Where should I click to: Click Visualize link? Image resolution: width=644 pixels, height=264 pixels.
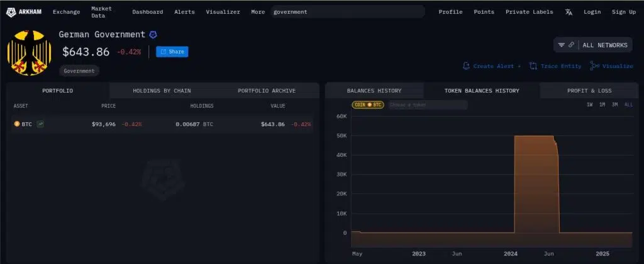click(618, 66)
